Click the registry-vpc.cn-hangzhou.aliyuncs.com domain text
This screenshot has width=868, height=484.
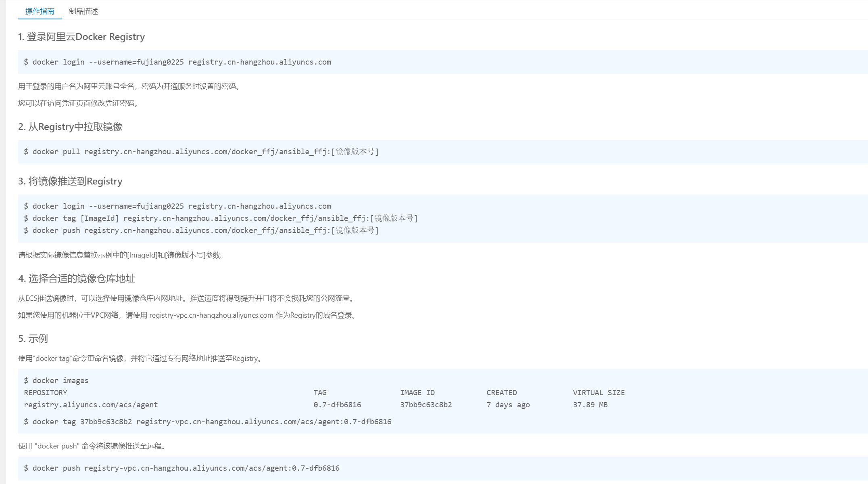211,315
